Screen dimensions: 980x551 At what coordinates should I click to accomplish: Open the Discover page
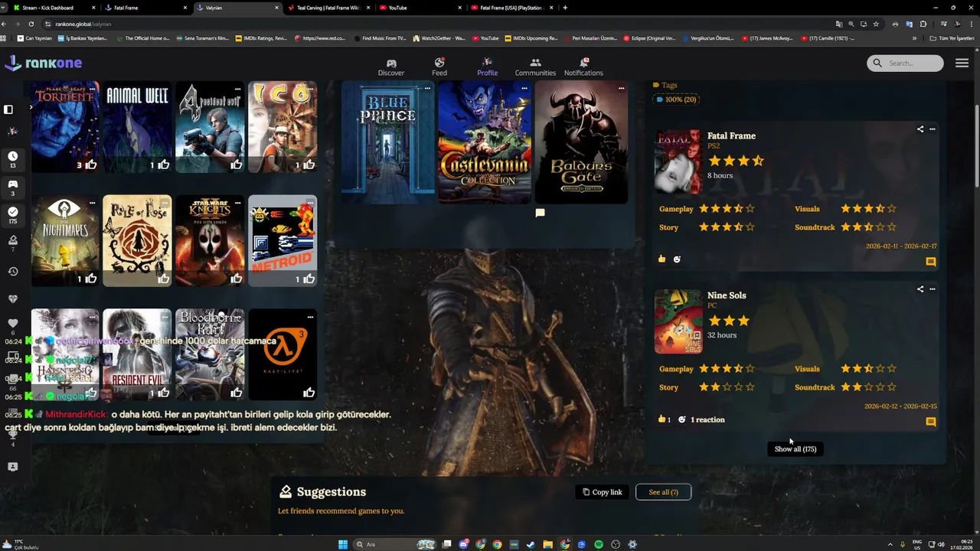tap(390, 67)
